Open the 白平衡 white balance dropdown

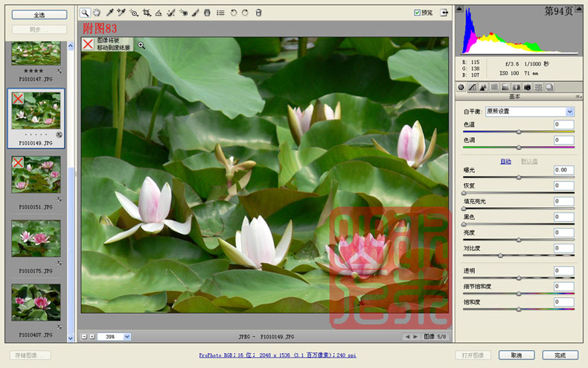coord(529,112)
